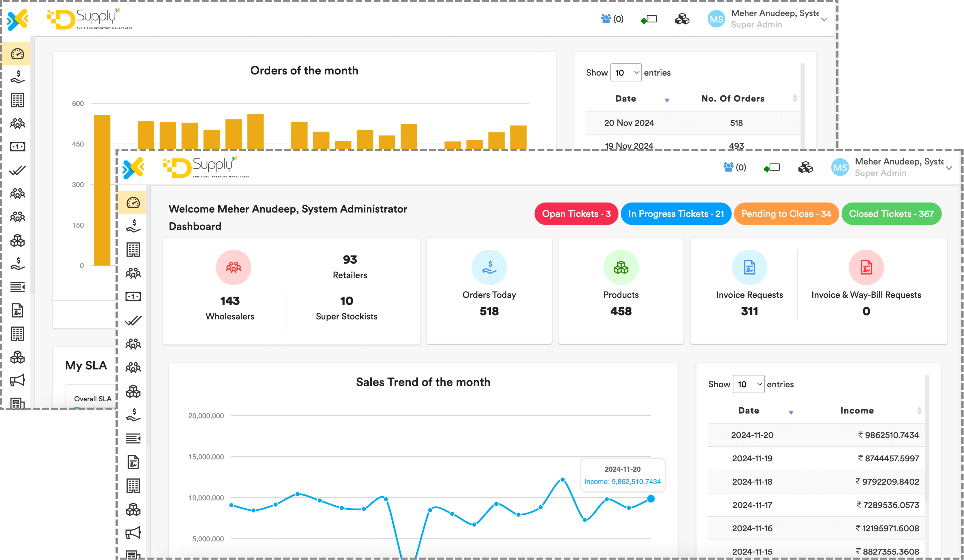Open signed-document icon in front window sidebar
Viewport: 964px width, 560px height.
(x=133, y=462)
